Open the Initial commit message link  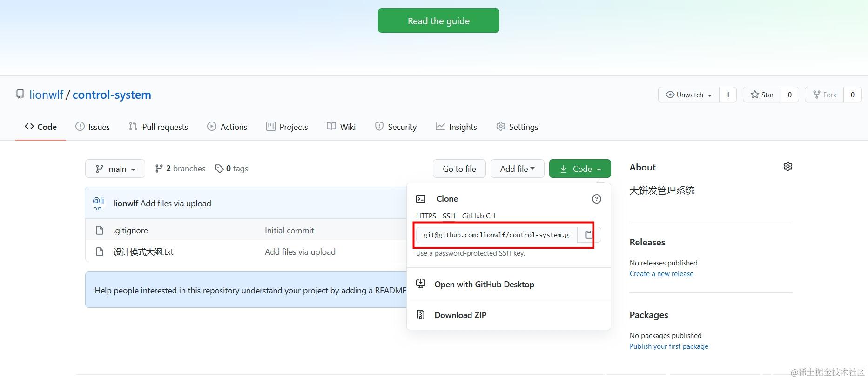(x=289, y=230)
